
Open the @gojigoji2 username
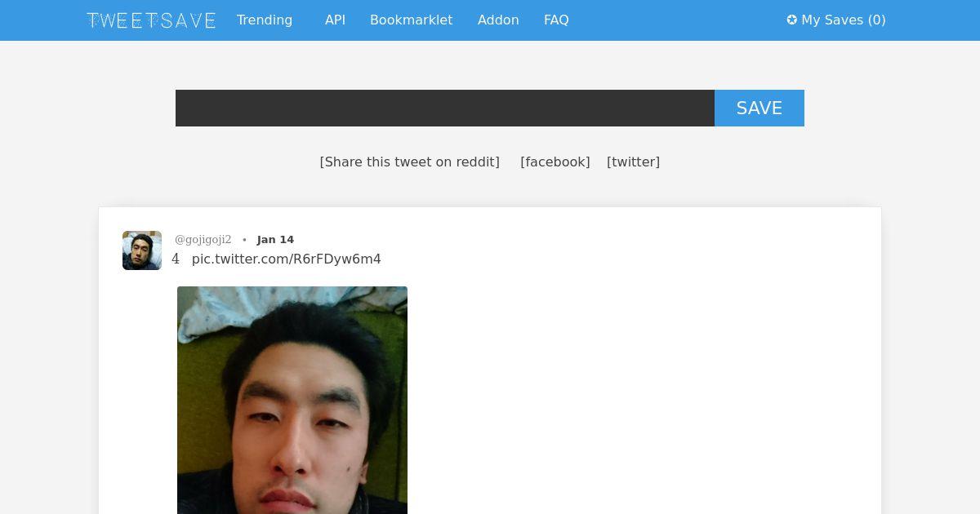tap(203, 239)
